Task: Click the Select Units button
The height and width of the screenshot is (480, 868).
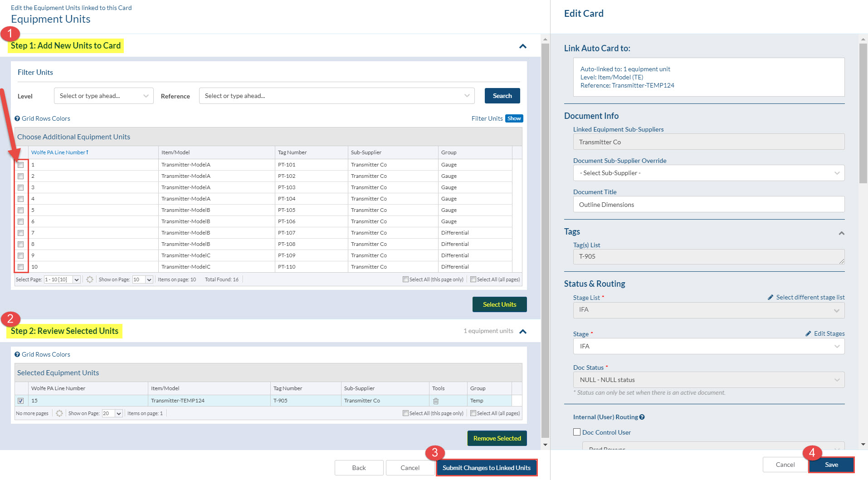Action: point(499,304)
